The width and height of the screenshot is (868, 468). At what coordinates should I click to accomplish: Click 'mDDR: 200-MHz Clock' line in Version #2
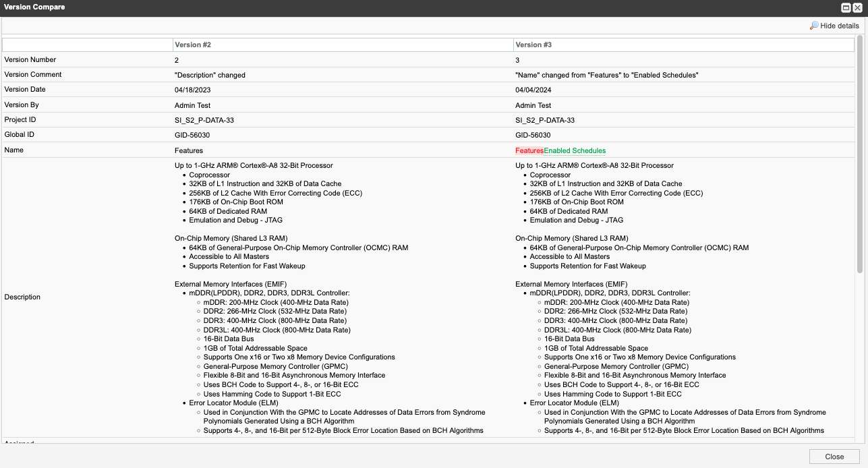276,303
